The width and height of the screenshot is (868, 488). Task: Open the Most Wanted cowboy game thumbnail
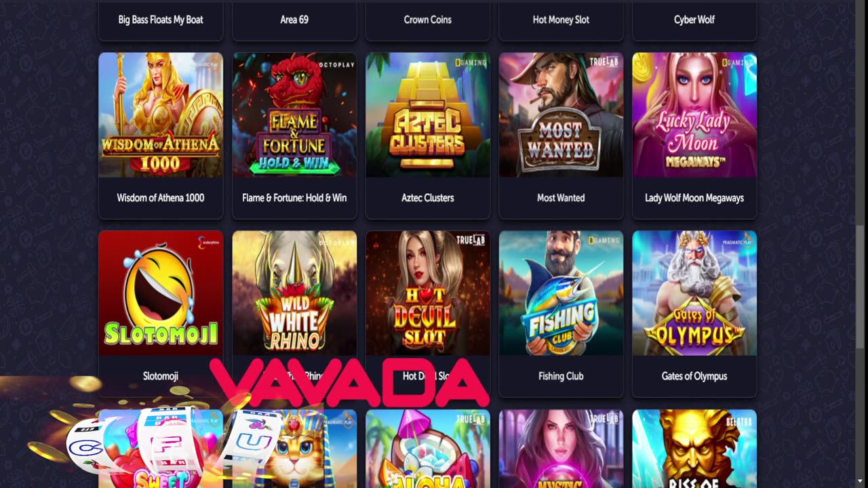click(x=561, y=115)
